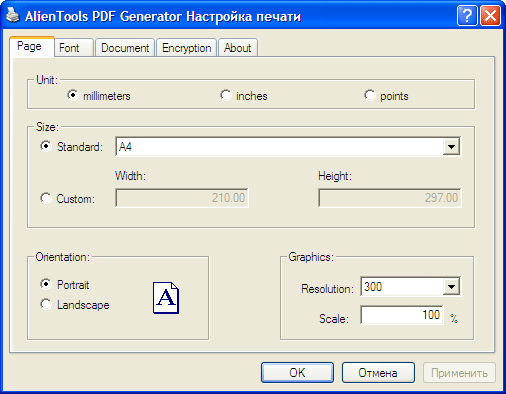Viewport: 506px width, 394px height.
Task: Close the print settings dialog
Action: click(x=490, y=15)
